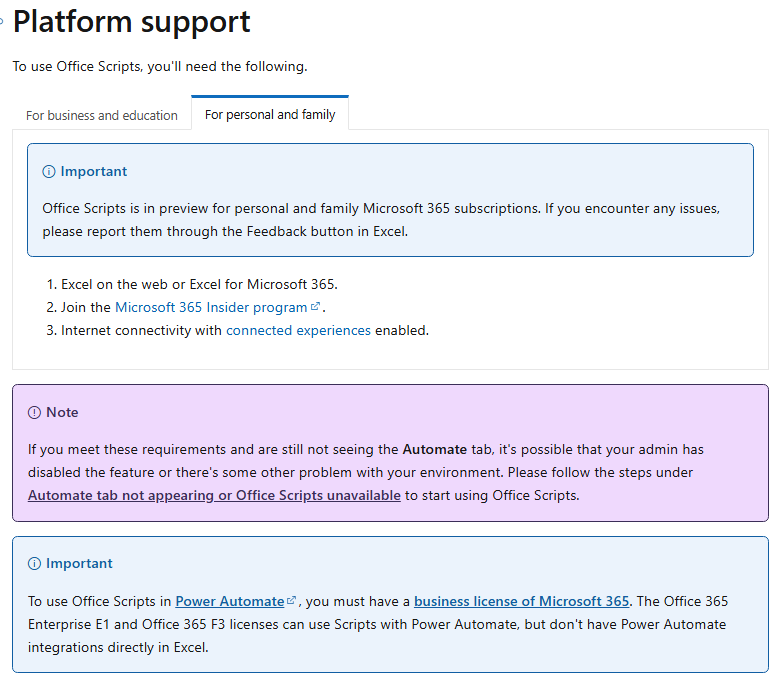The image size is (778, 680).
Task: Click the bold Automate word in the Note
Action: click(435, 449)
